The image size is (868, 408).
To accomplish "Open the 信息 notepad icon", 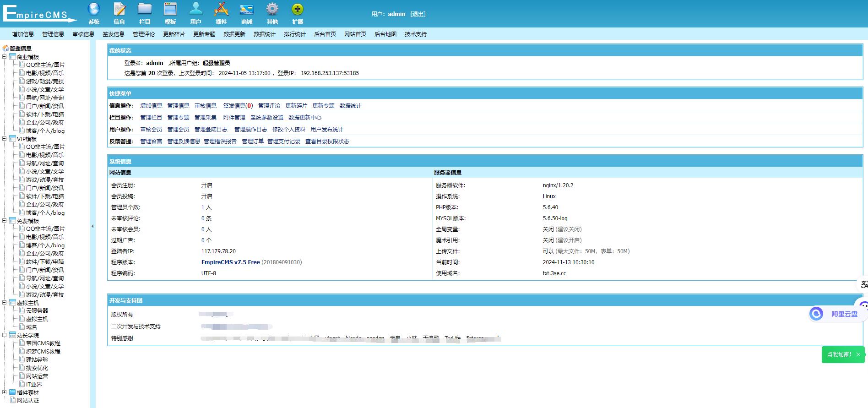I will tap(119, 10).
